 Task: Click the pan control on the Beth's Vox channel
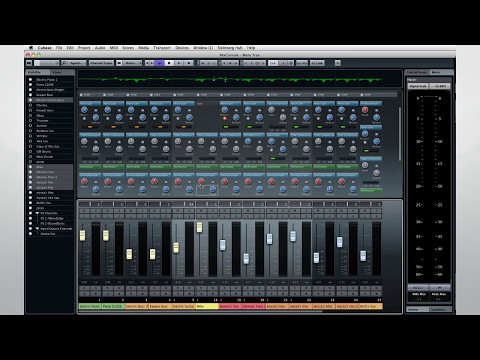coord(371,204)
